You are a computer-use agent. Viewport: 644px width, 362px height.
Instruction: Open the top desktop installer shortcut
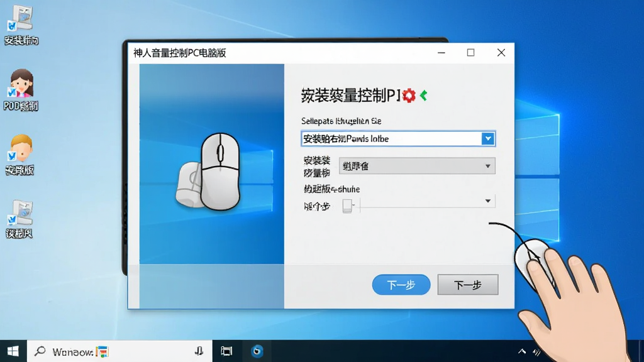click(x=21, y=25)
